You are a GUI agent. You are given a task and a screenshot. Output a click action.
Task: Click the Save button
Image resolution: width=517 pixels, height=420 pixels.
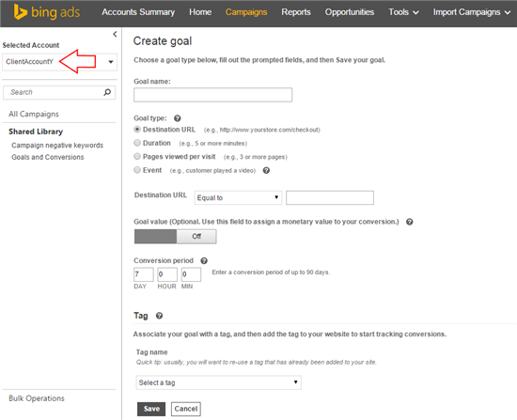coord(151,409)
